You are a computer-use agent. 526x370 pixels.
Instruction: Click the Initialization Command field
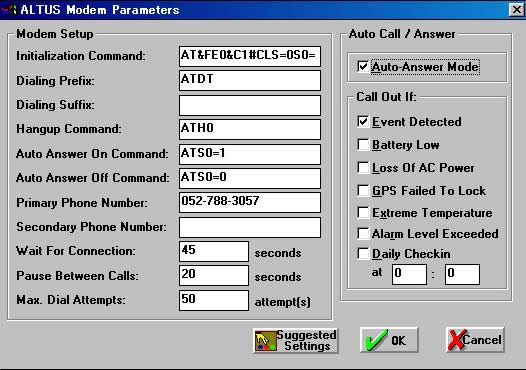(x=250, y=56)
